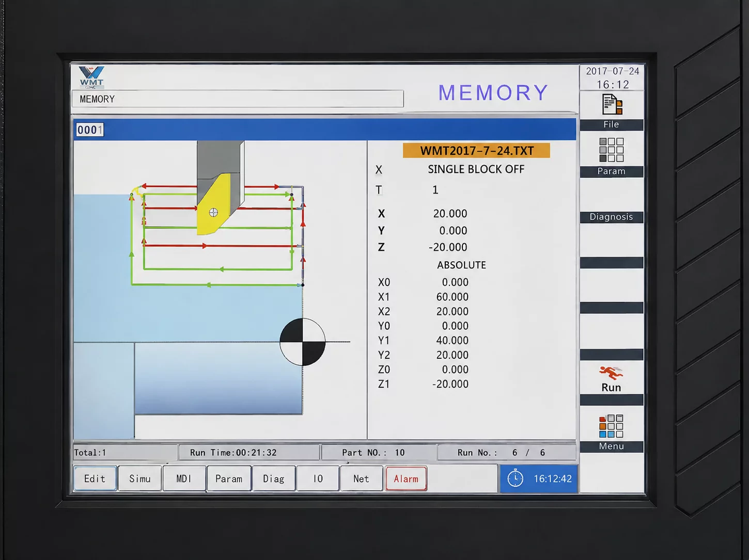Screen dimensions: 749x560
Task: Click the Y0 0.000 value
Action: click(455, 326)
